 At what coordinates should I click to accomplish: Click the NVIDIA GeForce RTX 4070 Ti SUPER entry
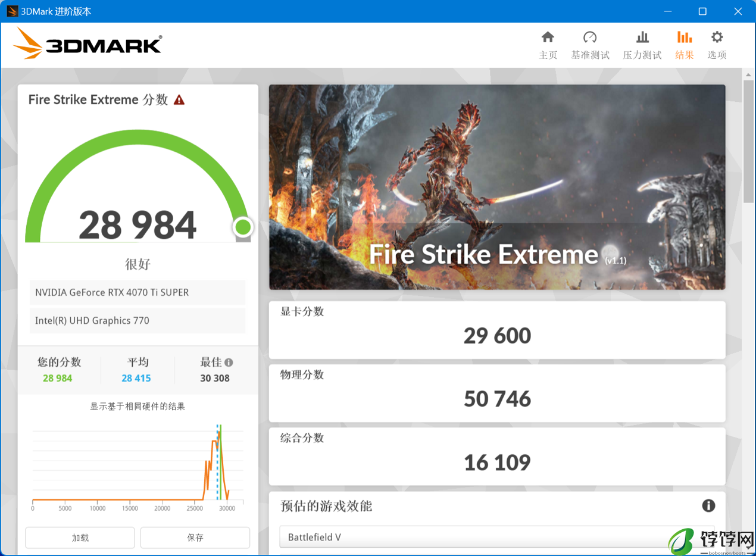138,292
